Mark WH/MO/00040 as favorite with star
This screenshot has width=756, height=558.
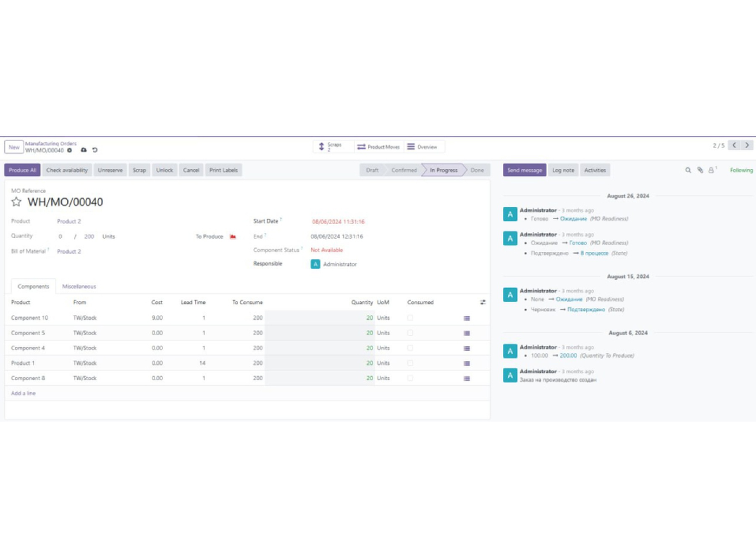pos(16,202)
